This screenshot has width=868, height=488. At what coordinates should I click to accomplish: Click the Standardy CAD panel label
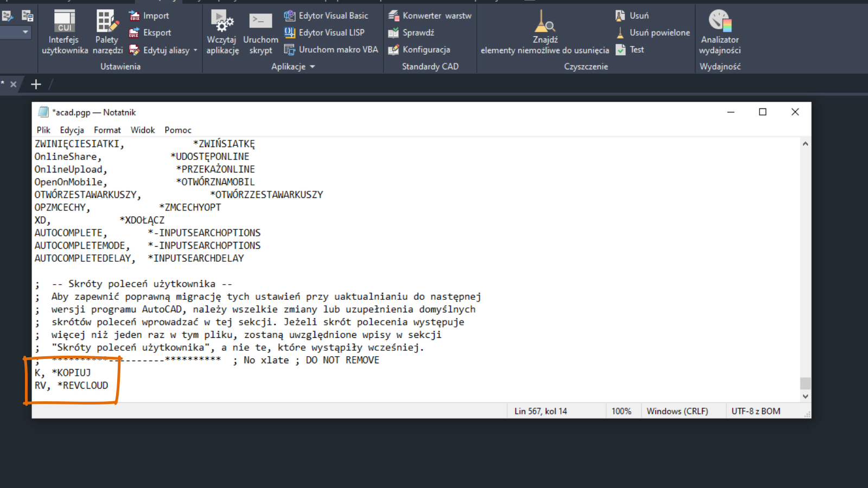click(430, 66)
